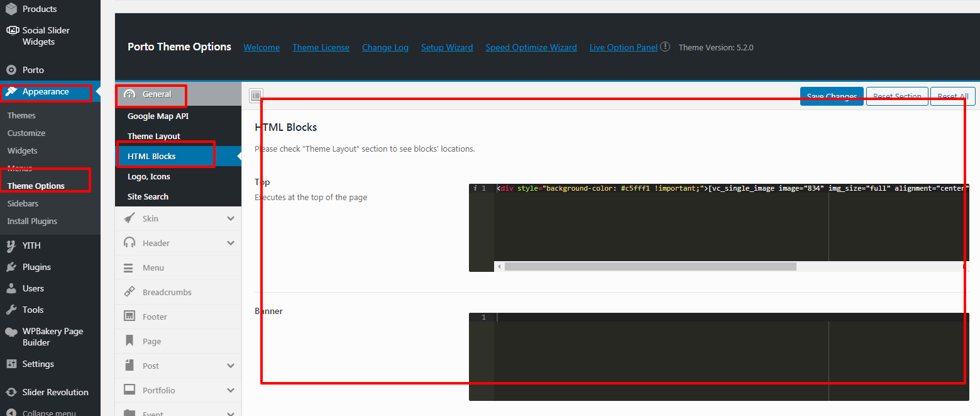Click inside the Top HTML block code editor
Screen dimensions: 980x416
[718, 227]
